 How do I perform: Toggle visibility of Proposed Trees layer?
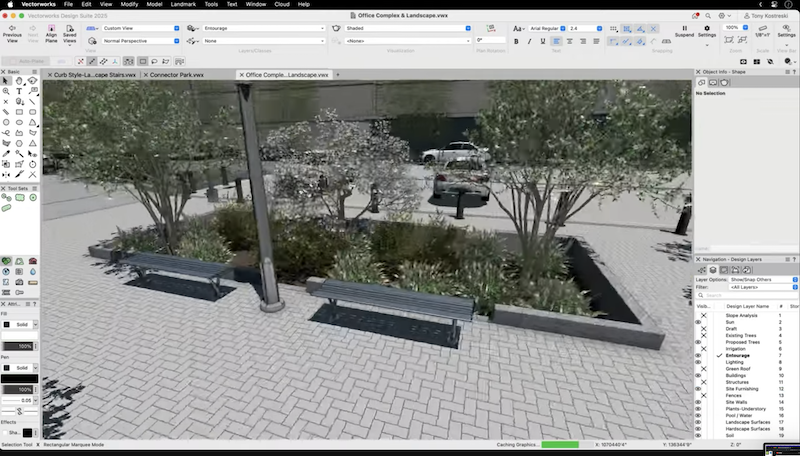698,342
